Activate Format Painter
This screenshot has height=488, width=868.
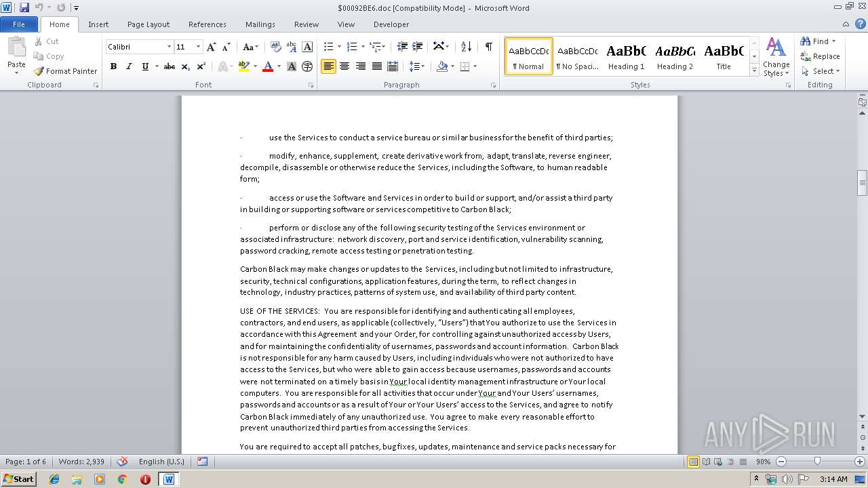coord(66,71)
